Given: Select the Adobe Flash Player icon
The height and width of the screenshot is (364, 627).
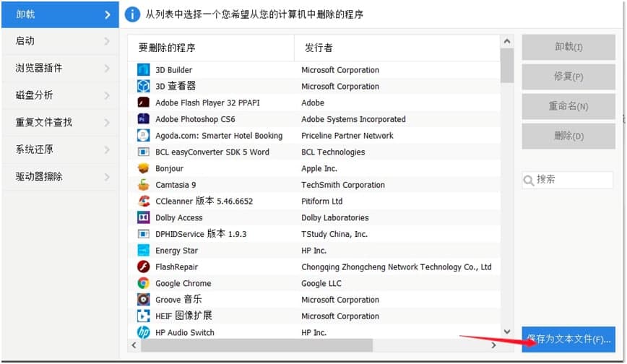Looking at the screenshot, I should coord(143,103).
